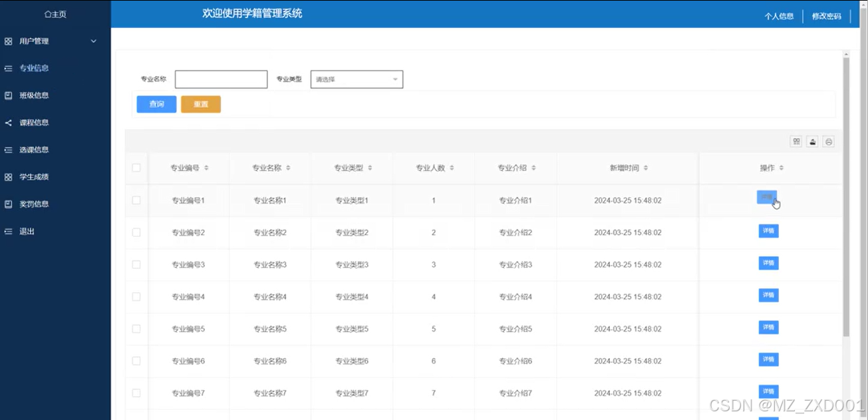Click the 专业名称4 cell
868x420 pixels.
(x=270, y=297)
